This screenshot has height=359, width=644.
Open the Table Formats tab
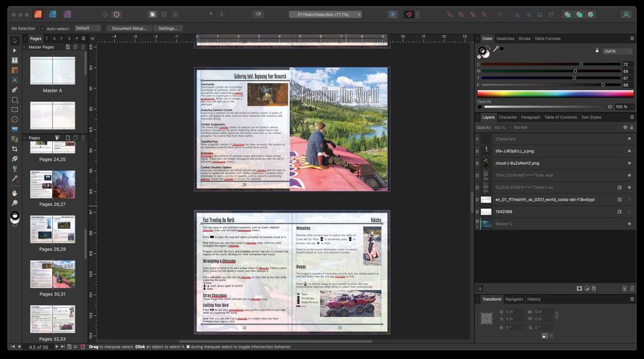(x=547, y=39)
